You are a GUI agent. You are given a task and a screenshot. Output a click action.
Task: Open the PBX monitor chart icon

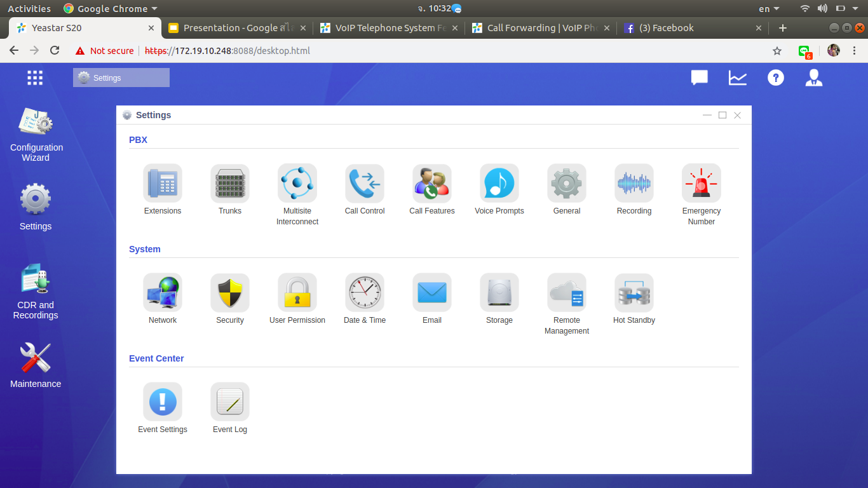click(738, 78)
